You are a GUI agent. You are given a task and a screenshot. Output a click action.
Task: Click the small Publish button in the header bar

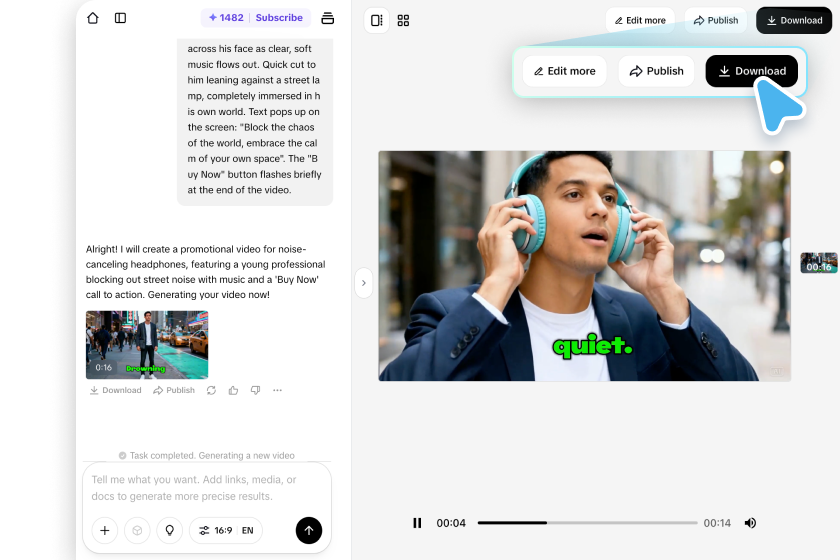(716, 20)
